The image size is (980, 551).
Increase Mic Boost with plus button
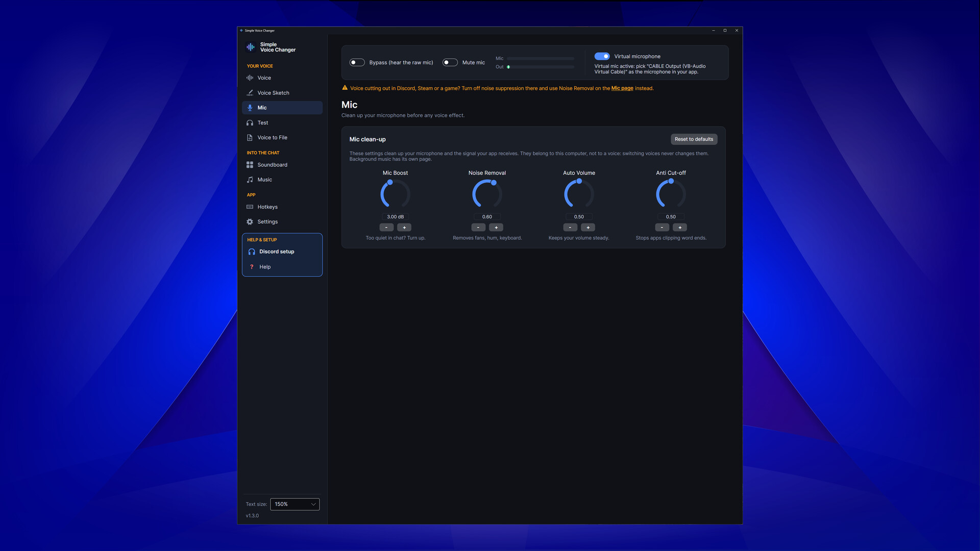click(x=404, y=228)
